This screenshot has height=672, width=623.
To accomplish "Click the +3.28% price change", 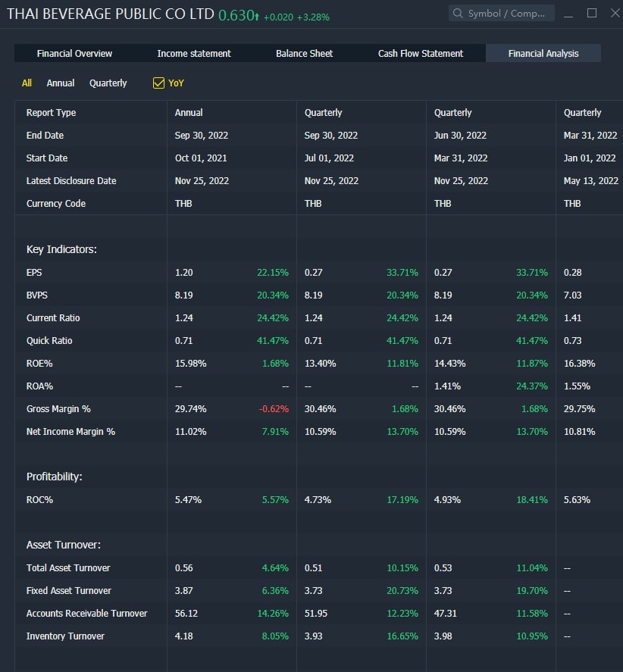I will point(313,17).
